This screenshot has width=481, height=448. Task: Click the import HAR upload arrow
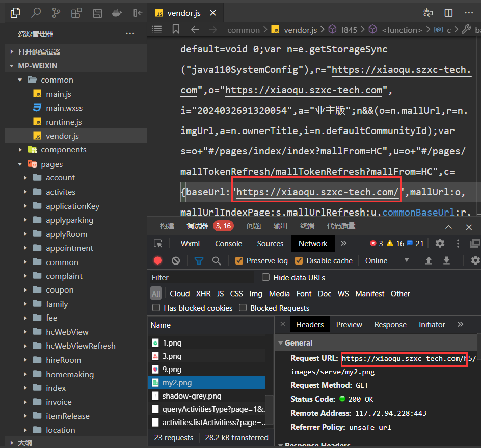(429, 261)
